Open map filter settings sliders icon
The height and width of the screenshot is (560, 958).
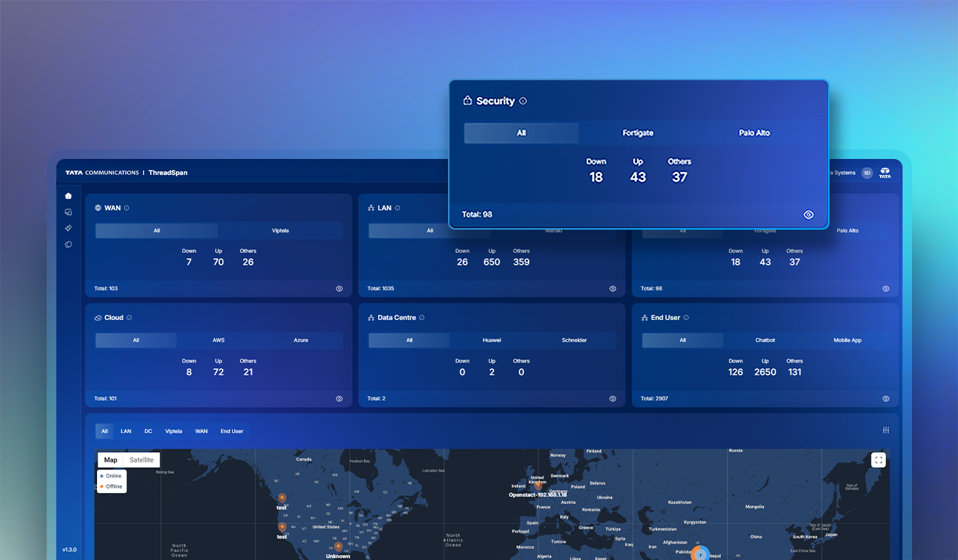click(886, 430)
